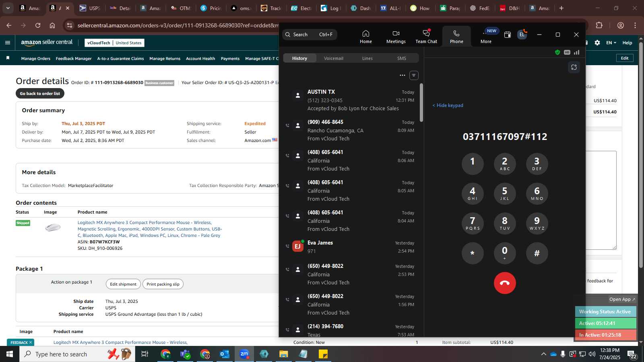Image resolution: width=644 pixels, height=362 pixels.
Task: Click the call history scrollbar
Action: click(x=421, y=102)
